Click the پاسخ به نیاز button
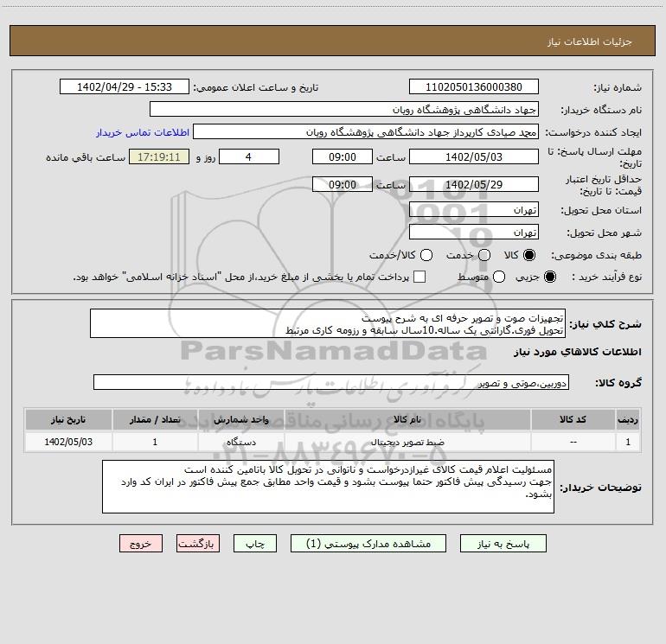The image size is (666, 644). point(503,544)
